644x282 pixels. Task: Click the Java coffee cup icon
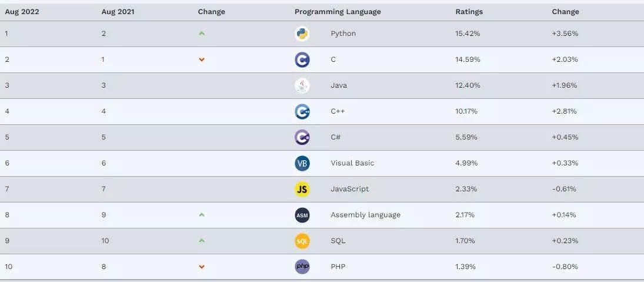coord(302,85)
